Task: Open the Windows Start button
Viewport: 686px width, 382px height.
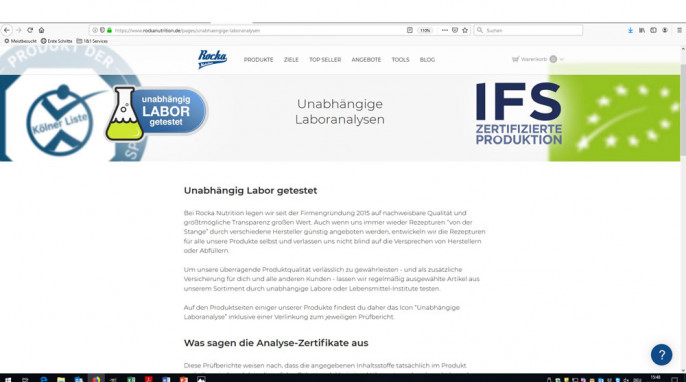Action: click(x=7, y=379)
